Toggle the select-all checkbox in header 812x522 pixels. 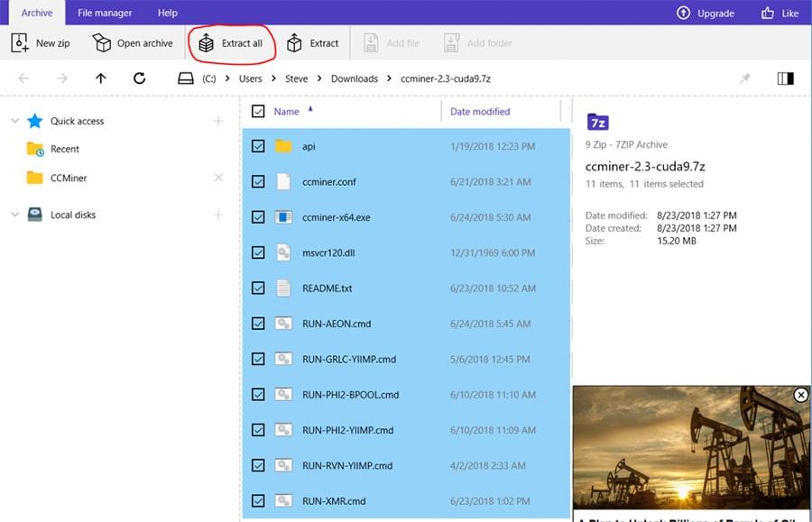coord(258,112)
